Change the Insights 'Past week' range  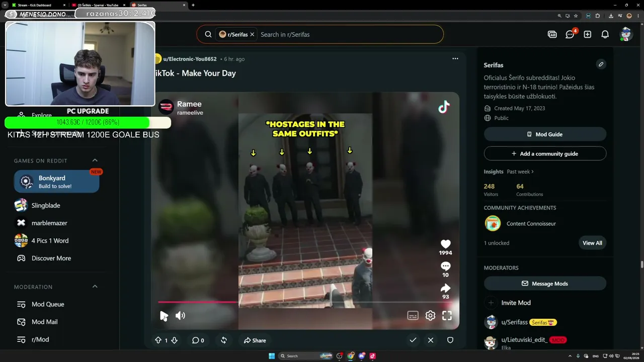point(520,171)
